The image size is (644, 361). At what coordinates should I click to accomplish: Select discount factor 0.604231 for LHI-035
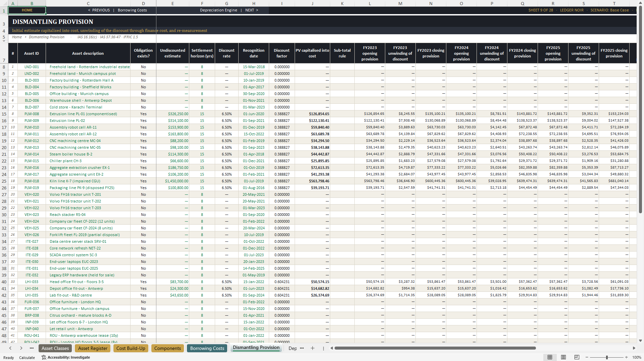coord(282,295)
